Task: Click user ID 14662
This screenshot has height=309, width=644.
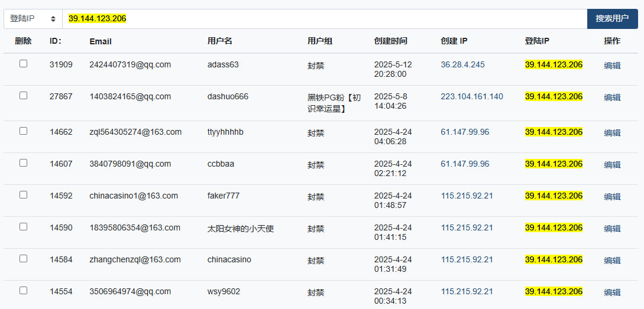Action: (x=61, y=132)
